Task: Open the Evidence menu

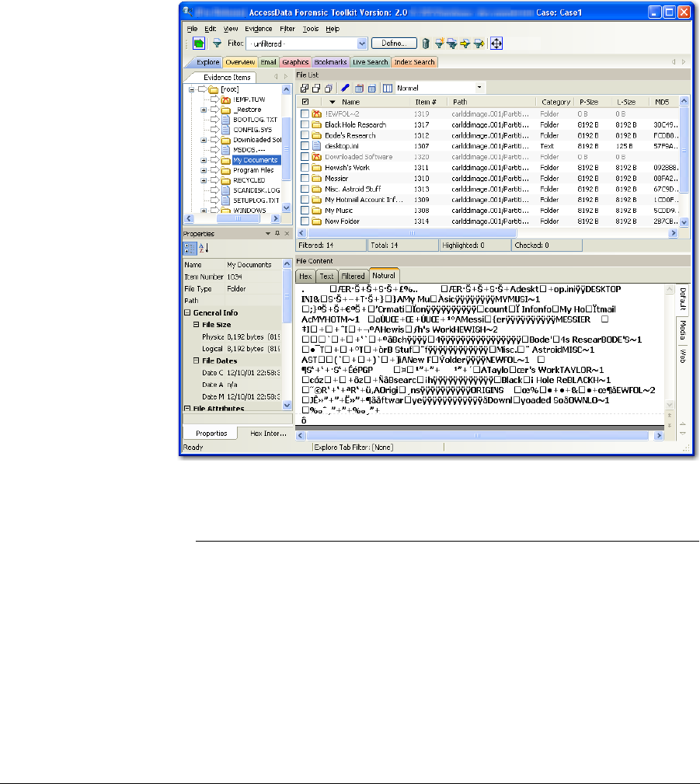Action: click(259, 29)
